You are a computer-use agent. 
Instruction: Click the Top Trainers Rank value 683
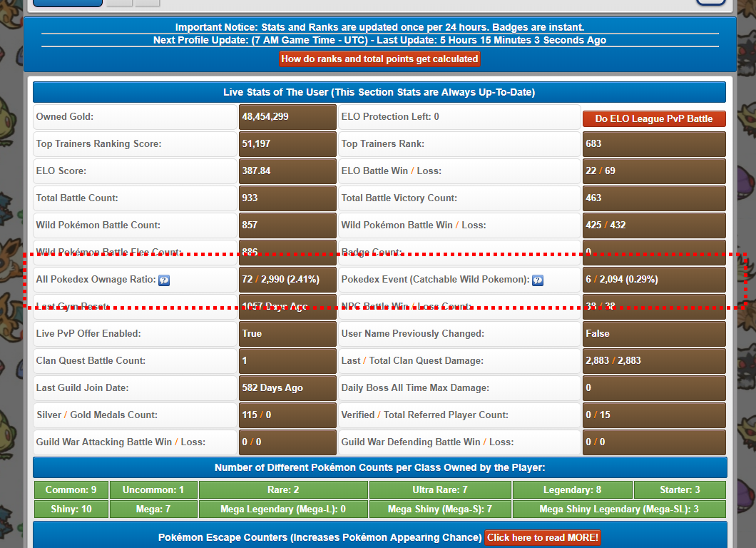pos(653,144)
